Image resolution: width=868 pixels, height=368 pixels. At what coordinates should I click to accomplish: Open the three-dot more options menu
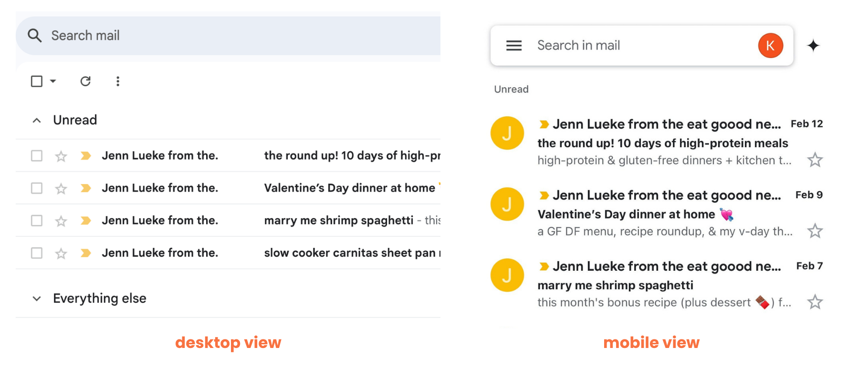[118, 82]
